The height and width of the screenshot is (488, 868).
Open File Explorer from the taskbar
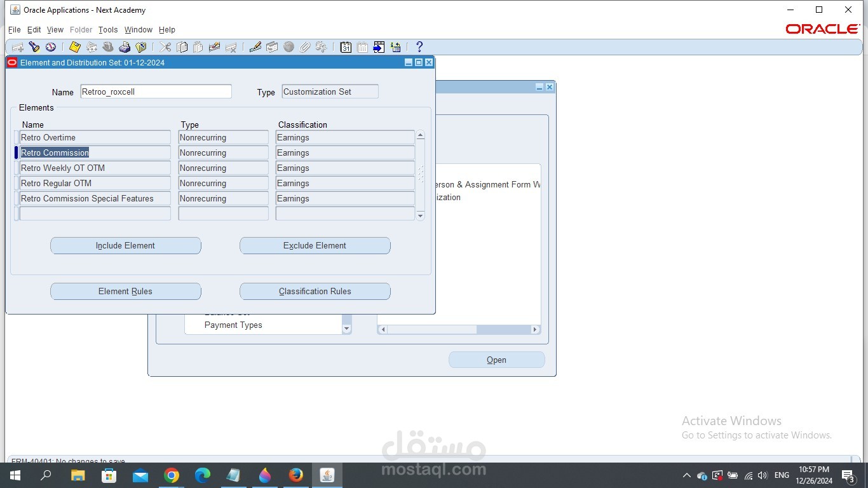(78, 475)
